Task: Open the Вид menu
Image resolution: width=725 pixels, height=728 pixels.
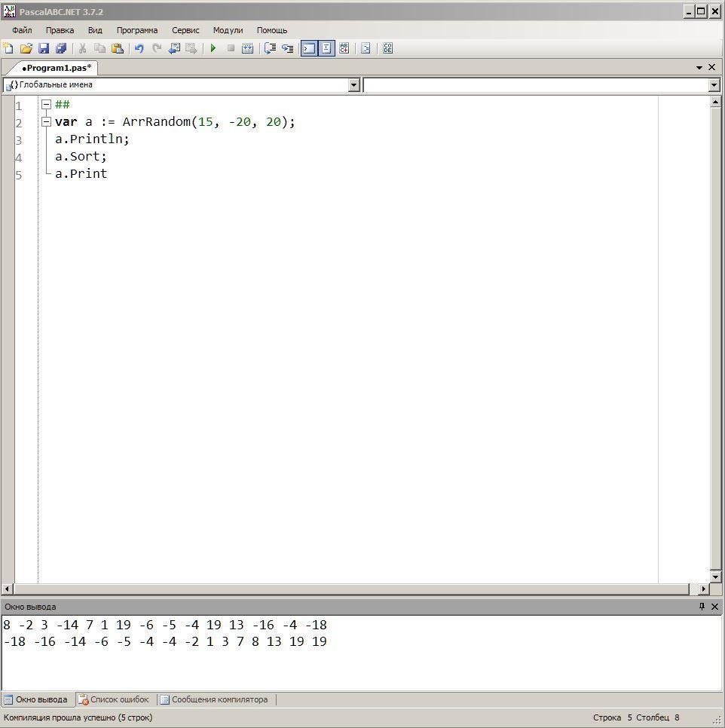Action: [x=95, y=30]
